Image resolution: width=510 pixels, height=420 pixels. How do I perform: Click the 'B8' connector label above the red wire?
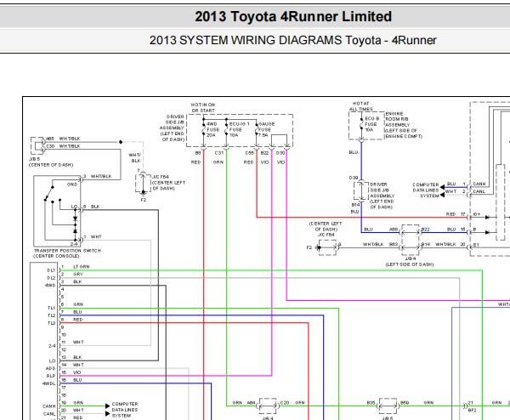point(198,153)
